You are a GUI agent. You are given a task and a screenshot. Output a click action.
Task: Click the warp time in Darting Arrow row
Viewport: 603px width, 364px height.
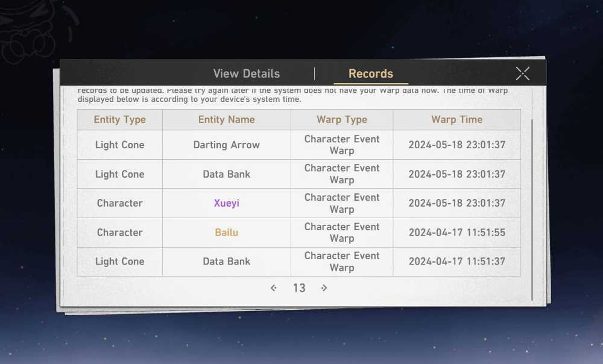(457, 145)
